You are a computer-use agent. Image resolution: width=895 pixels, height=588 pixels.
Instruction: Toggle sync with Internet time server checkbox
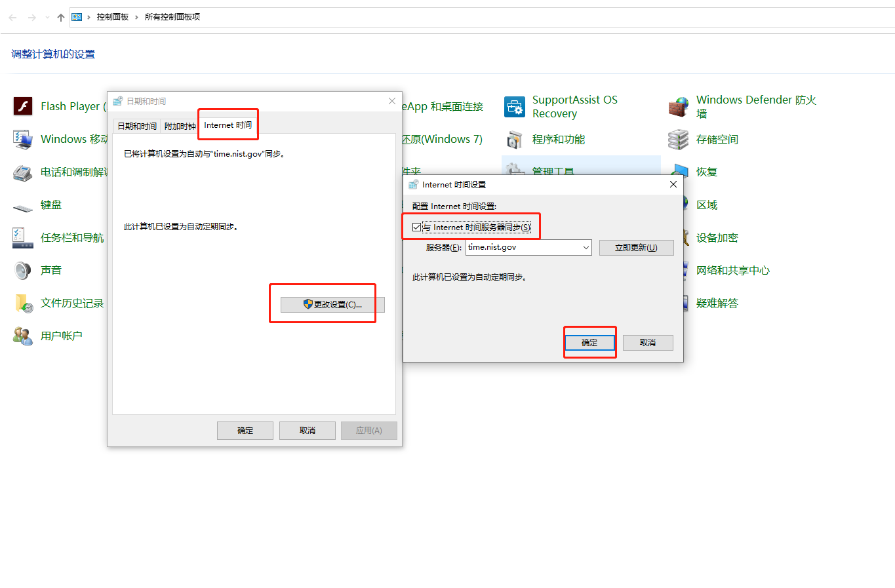[x=417, y=227]
